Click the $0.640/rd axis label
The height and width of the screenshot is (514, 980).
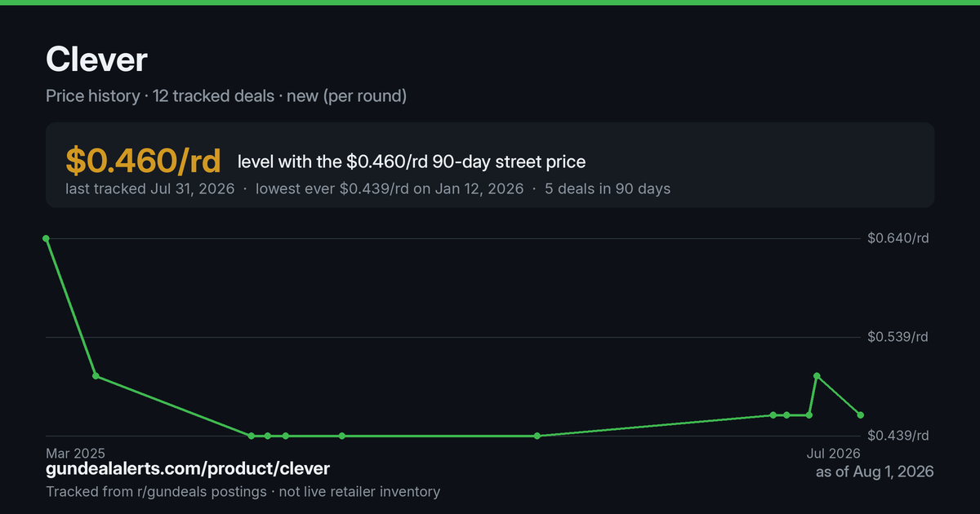point(898,238)
